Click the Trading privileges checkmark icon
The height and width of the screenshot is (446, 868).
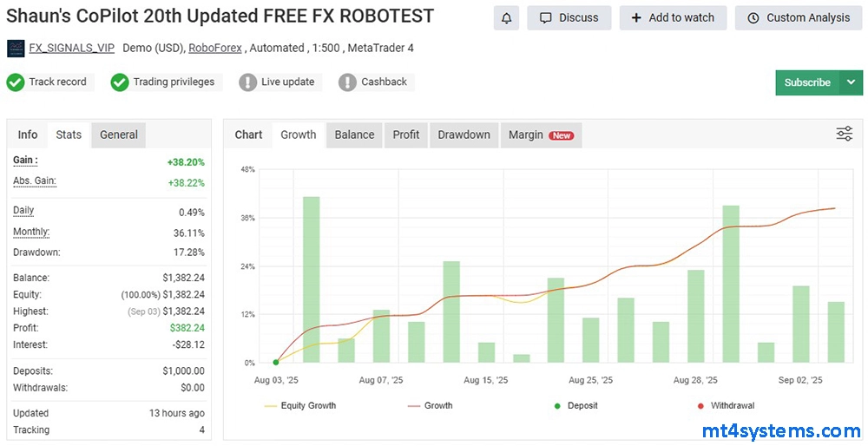pyautogui.click(x=120, y=82)
